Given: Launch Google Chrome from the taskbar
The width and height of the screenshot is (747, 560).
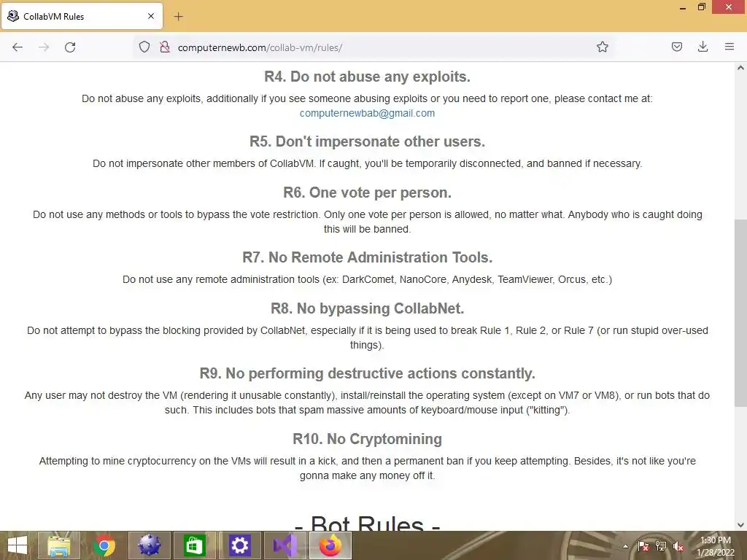Looking at the screenshot, I should click(104, 545).
